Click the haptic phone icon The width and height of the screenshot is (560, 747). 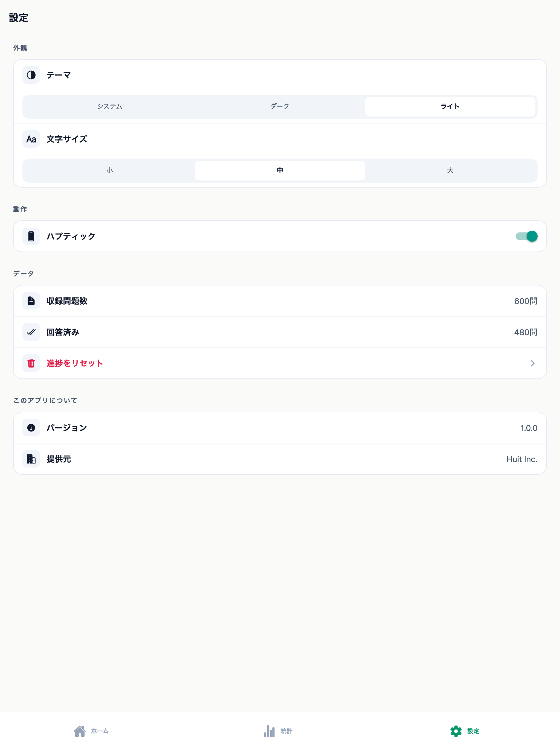31,237
